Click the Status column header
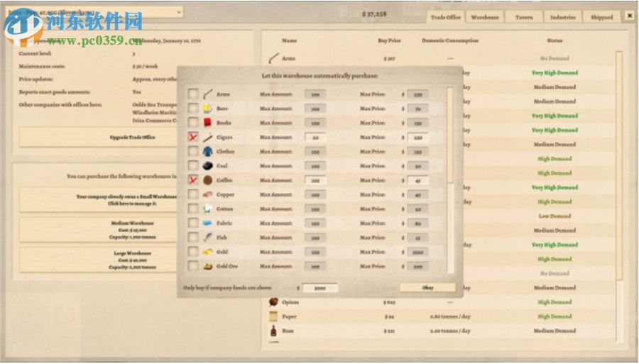Viewport: 639px width, 364px height. click(x=555, y=40)
